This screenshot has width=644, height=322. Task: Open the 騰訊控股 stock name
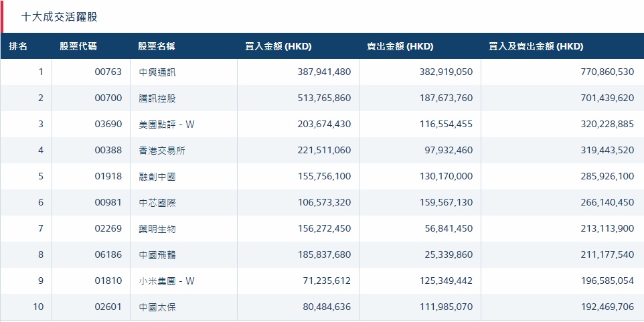[158, 98]
